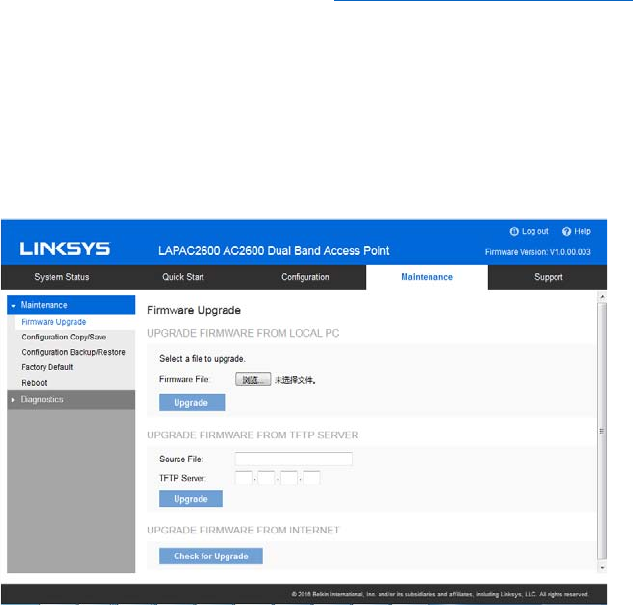The image size is (633, 605).
Task: Click Upgrade under TFTP server section
Action: click(x=191, y=499)
